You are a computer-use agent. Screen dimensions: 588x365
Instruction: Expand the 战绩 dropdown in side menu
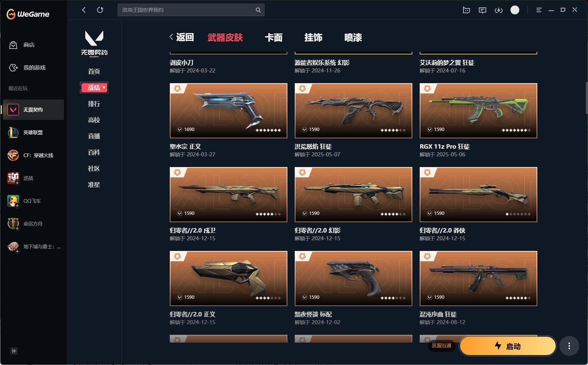point(94,88)
